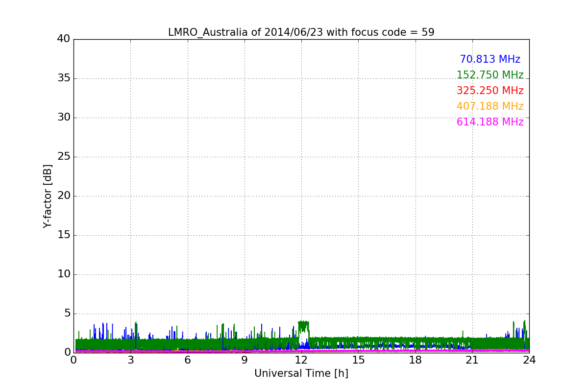Select the 325.250 MHz legend label
The width and height of the screenshot is (588, 392).
(490, 91)
